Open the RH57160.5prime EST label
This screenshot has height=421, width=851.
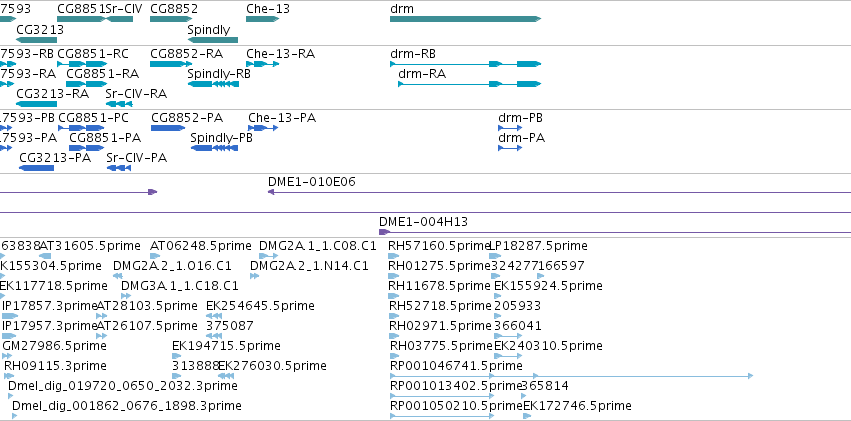click(440, 246)
